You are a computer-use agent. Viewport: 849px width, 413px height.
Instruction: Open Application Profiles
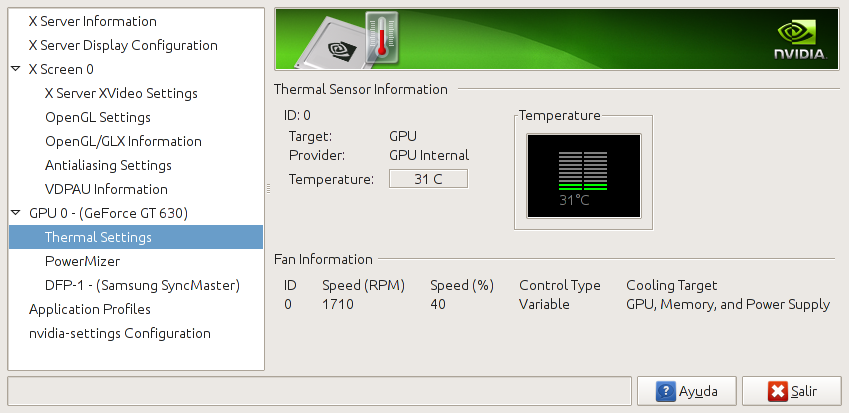[x=90, y=309]
